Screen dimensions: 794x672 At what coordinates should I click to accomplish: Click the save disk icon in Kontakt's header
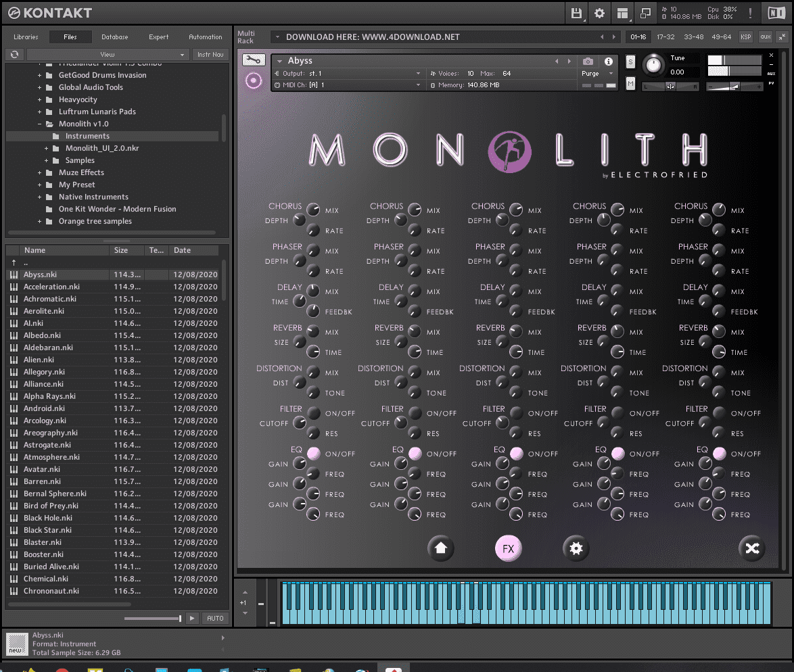click(576, 13)
